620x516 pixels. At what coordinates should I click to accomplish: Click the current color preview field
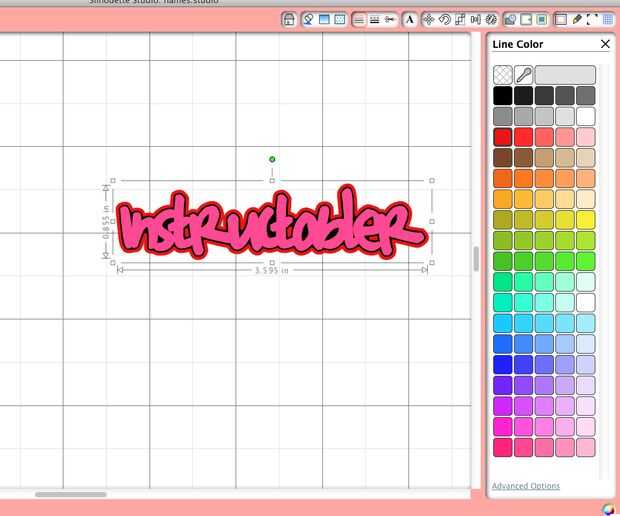565,75
